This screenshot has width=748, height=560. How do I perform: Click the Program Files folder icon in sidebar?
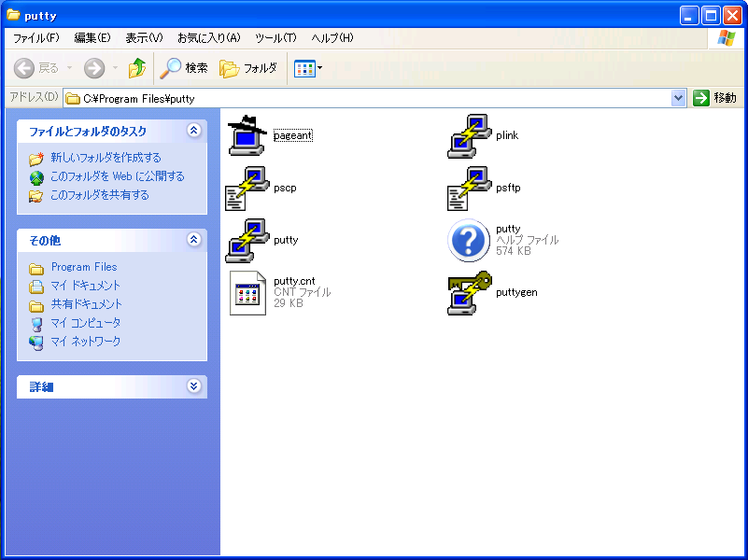pos(36,269)
